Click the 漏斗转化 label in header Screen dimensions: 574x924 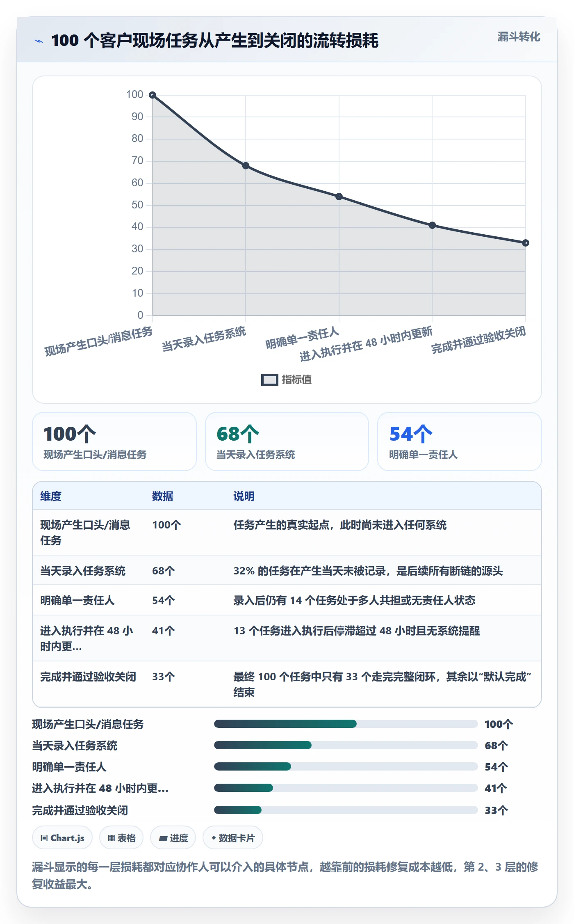pyautogui.click(x=519, y=37)
